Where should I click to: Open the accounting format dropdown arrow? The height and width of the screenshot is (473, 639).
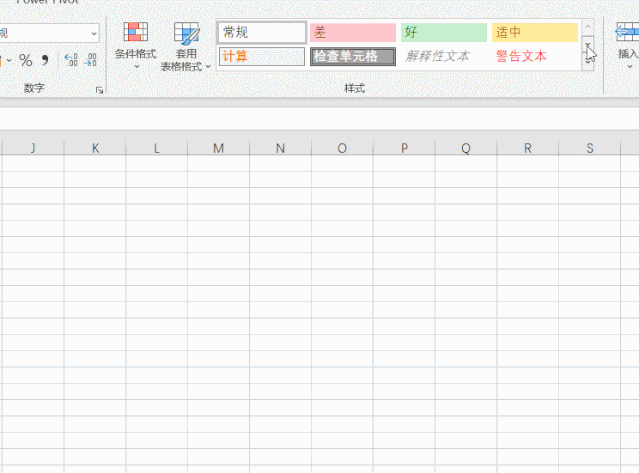coord(9,61)
